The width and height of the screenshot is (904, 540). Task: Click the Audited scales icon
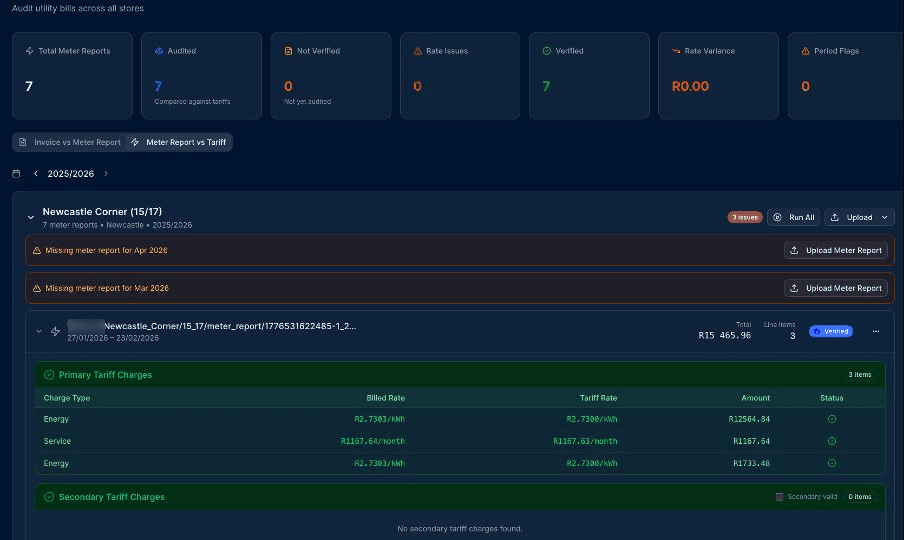click(159, 51)
